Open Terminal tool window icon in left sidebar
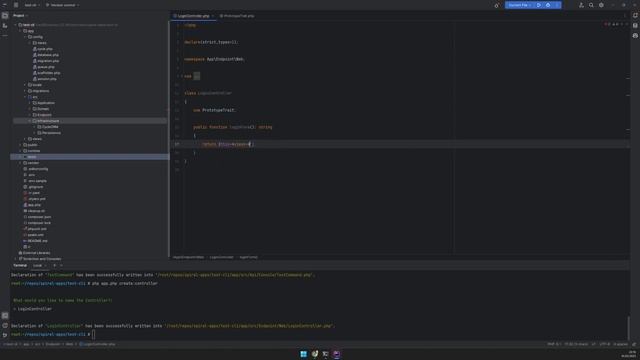Image resolution: width=640 pixels, height=360 pixels. click(x=5, y=316)
